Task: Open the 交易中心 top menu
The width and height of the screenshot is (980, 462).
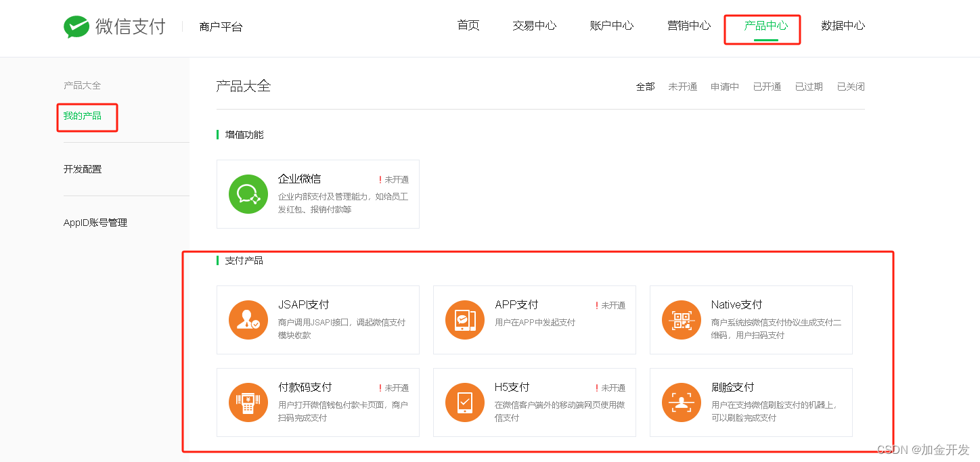Action: (535, 26)
